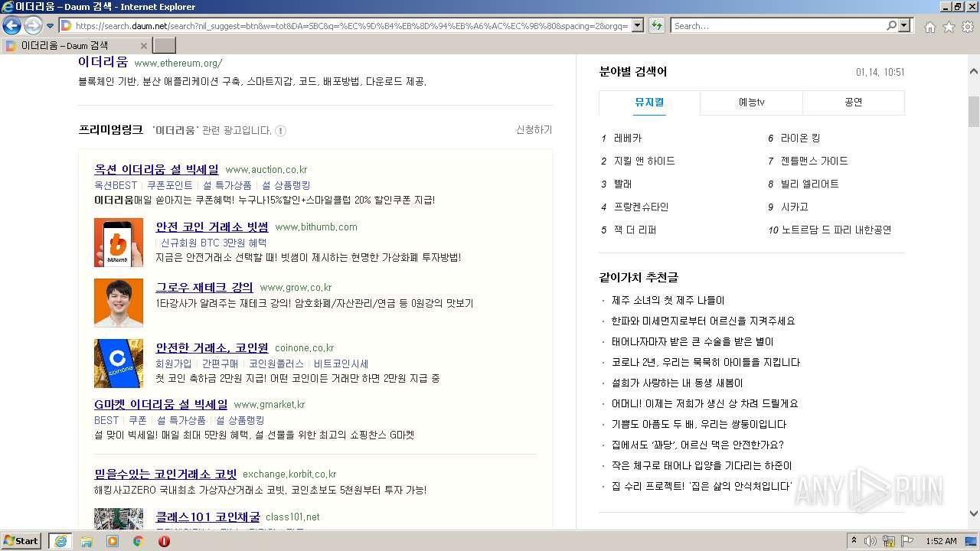The width and height of the screenshot is (980, 551).
Task: Open the address bar autocomplete dropdown
Action: click(637, 25)
